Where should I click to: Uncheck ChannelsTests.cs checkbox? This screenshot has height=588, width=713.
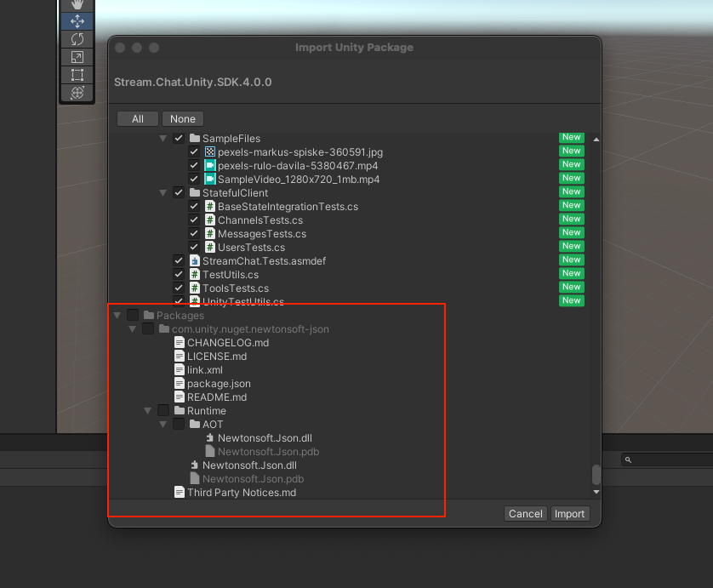194,220
